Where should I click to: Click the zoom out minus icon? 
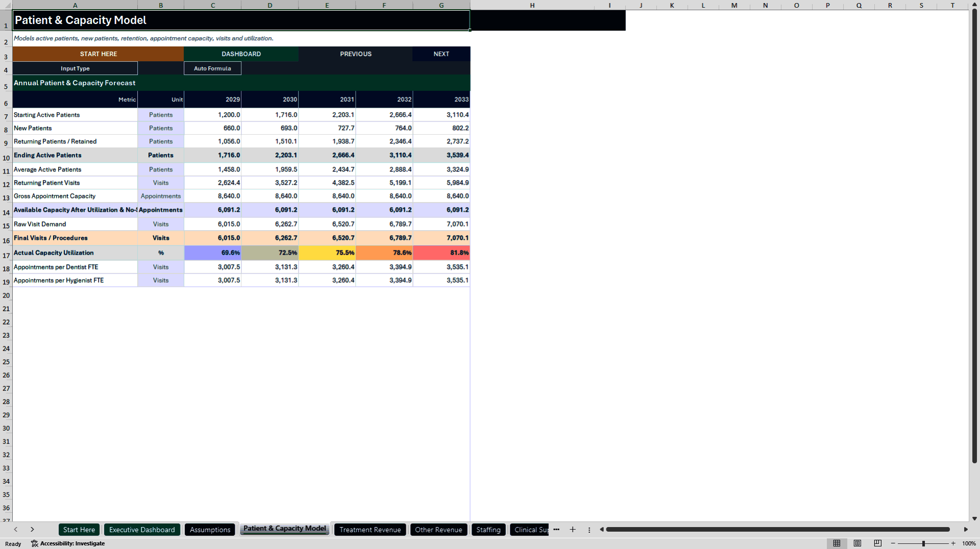pos(893,543)
